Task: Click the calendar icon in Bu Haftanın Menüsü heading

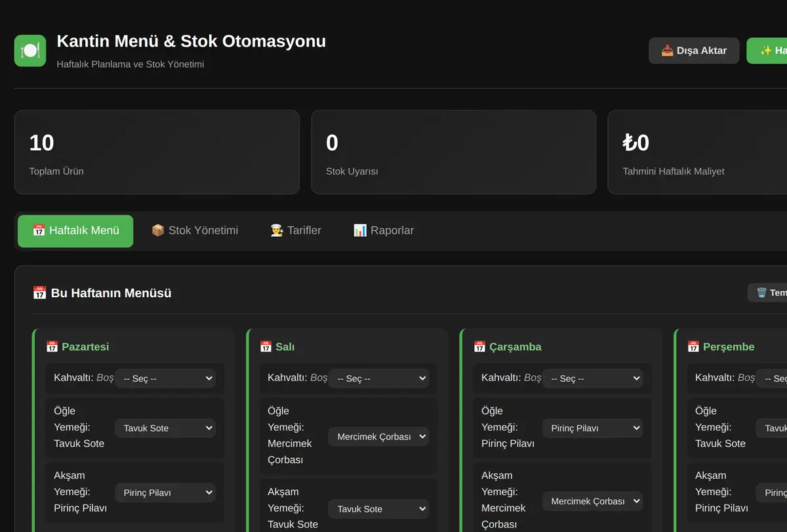Action: click(39, 293)
